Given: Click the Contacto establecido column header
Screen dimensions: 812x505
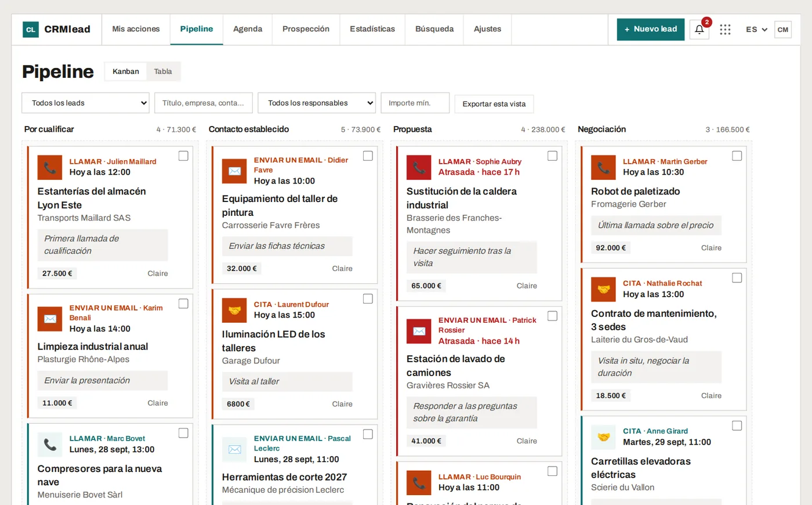Looking at the screenshot, I should tap(249, 129).
